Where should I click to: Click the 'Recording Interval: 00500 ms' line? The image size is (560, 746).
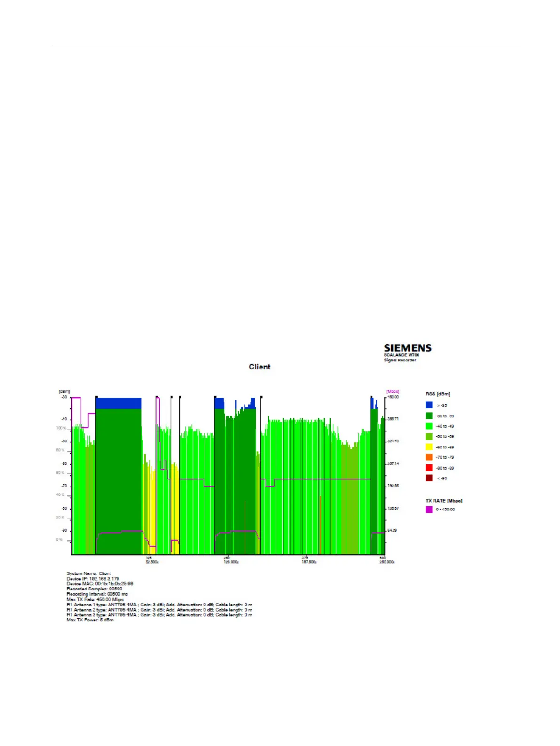coord(97,594)
